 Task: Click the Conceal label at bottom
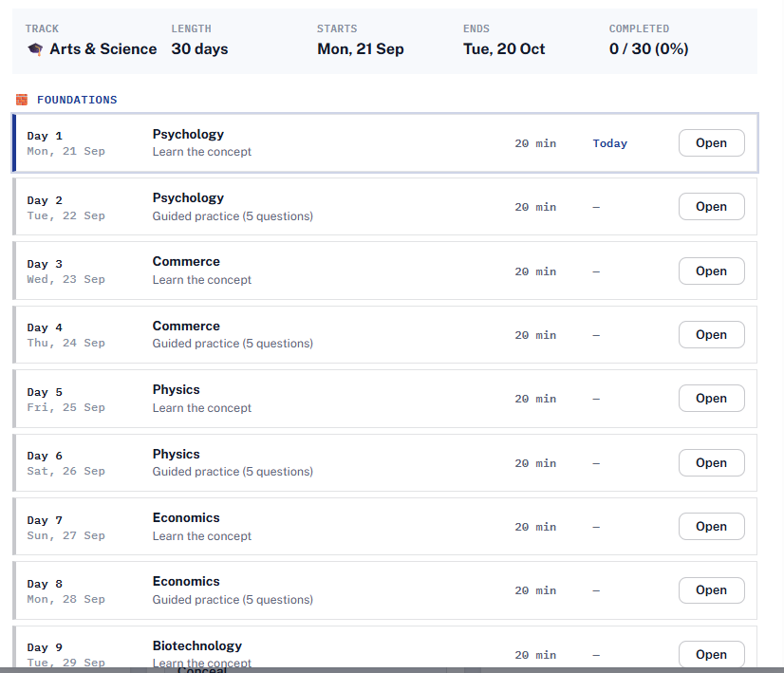click(x=201, y=669)
